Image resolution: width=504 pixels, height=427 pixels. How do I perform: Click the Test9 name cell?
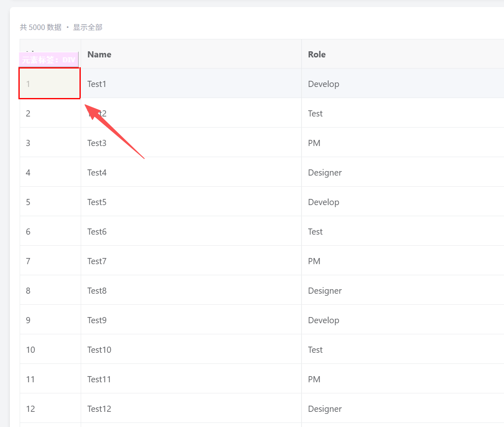pos(97,320)
